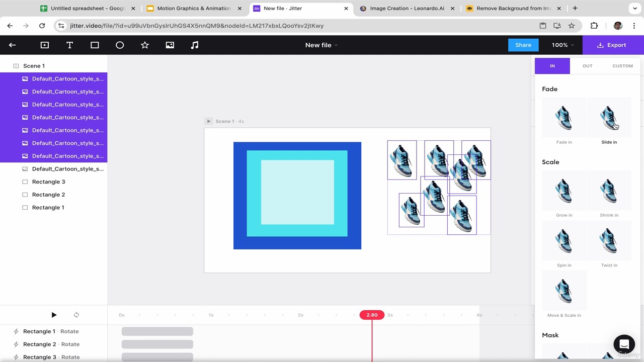Click the loop playback icon in timeline
The height and width of the screenshot is (362, 644).
(x=76, y=315)
